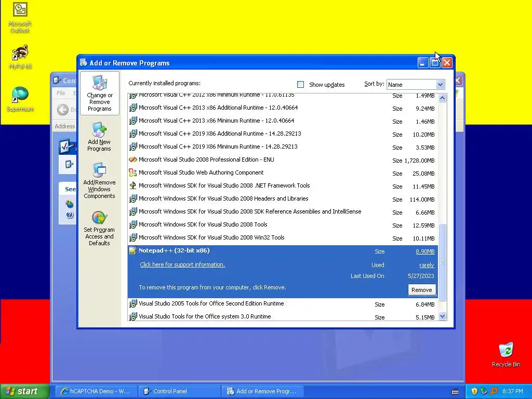This screenshot has width=532, height=399.
Task: Click the program list scrollbar thumb
Action: [442, 262]
